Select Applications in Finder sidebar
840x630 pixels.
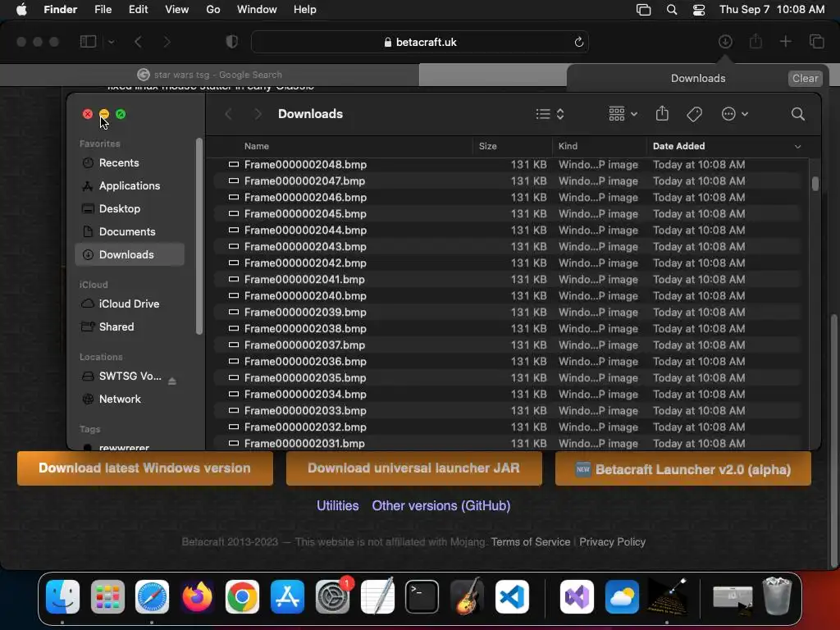(x=130, y=186)
